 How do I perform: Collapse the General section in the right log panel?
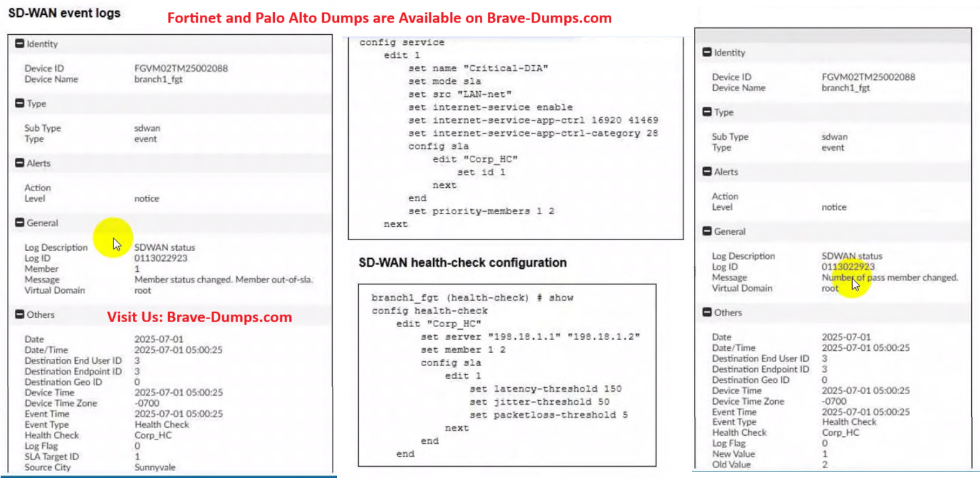pos(707,231)
